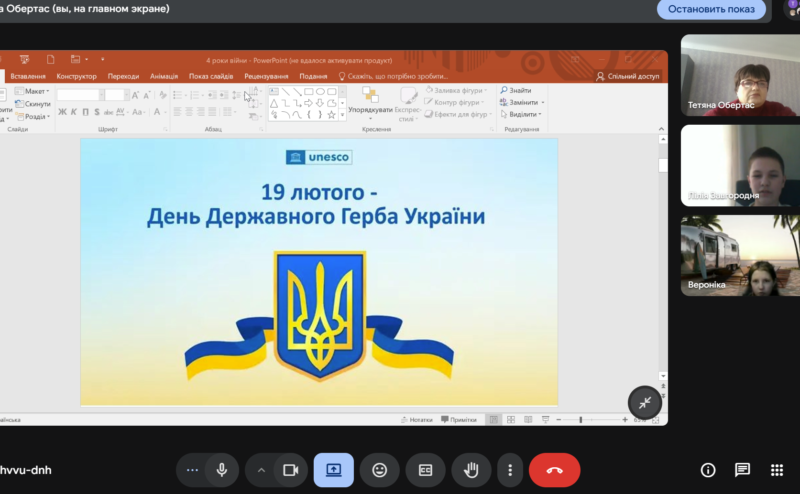The width and height of the screenshot is (800, 494).
Task: Open more options vertical dots menu
Action: pos(510,470)
